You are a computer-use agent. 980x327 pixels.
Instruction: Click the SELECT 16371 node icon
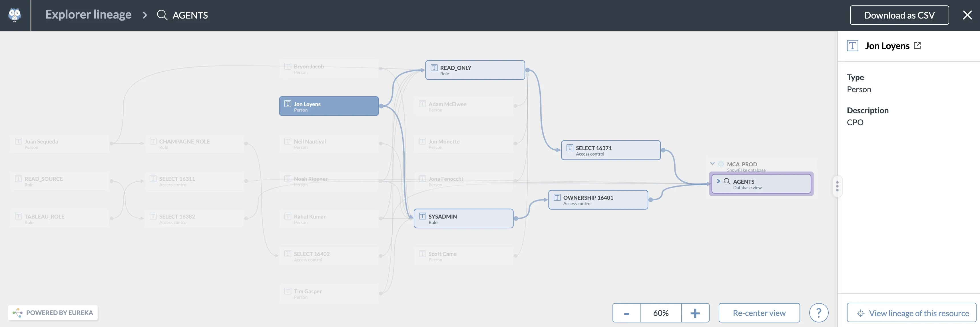[569, 148]
